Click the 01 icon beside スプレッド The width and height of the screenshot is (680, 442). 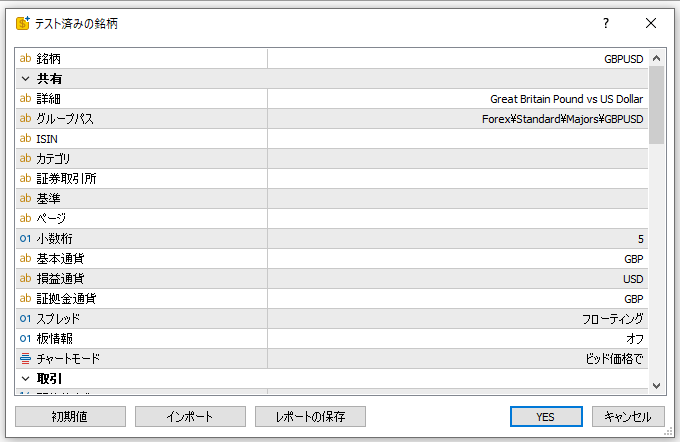pyautogui.click(x=26, y=319)
